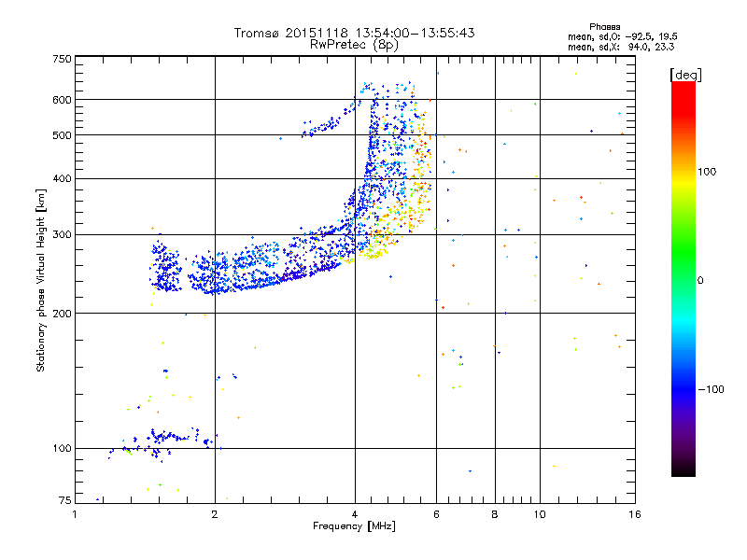Click the 'mean, sd,O: -92.5, 19.5' line
The height and width of the screenshot is (560, 747).
point(622,36)
